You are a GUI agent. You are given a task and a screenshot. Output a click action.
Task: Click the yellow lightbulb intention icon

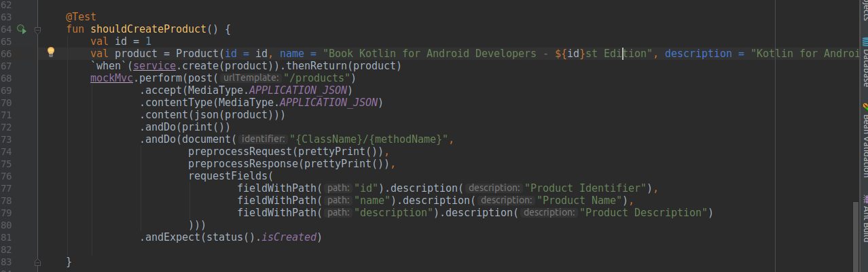[50, 53]
